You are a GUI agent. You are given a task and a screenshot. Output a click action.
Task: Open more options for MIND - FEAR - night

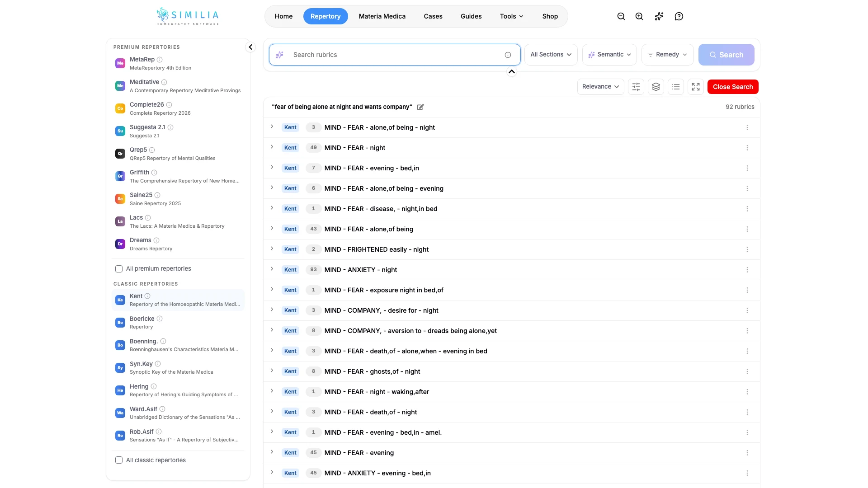tap(747, 148)
